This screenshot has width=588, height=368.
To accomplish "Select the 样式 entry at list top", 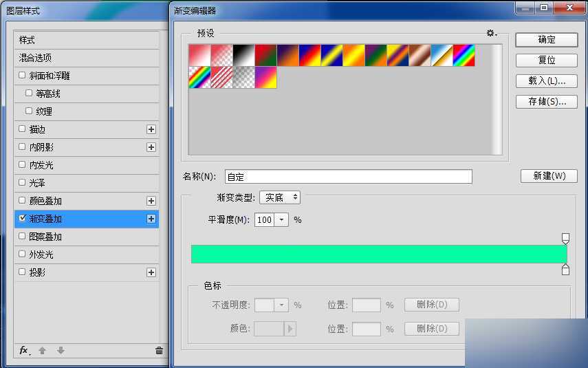I will [86, 40].
